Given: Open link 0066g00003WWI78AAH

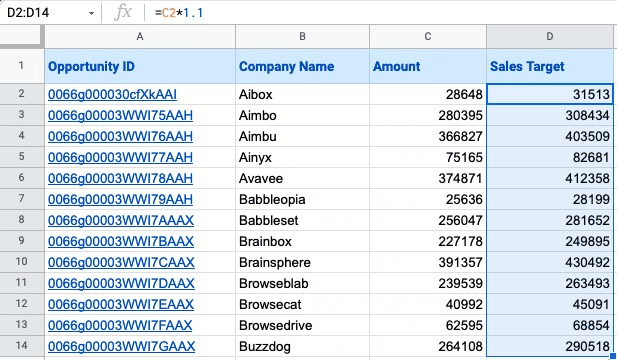Looking at the screenshot, I should pyautogui.click(x=120, y=178).
